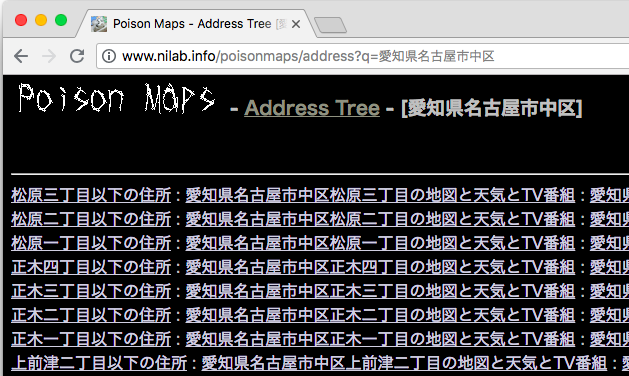Viewport: 629px width, 376px height.
Task: Click the red close window button
Action: click(x=21, y=20)
